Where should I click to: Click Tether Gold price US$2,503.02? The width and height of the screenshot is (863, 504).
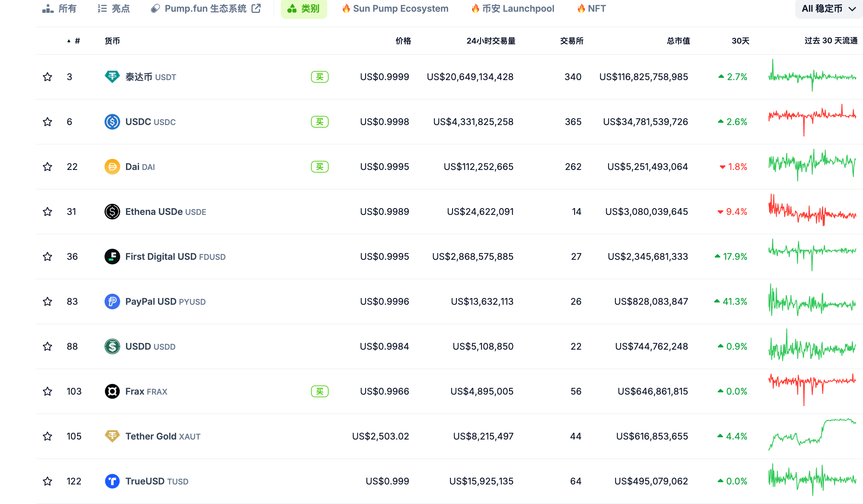tap(380, 436)
